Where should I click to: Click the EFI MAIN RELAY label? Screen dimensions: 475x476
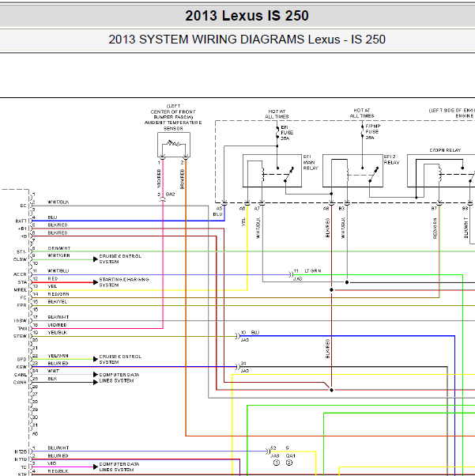click(311, 162)
